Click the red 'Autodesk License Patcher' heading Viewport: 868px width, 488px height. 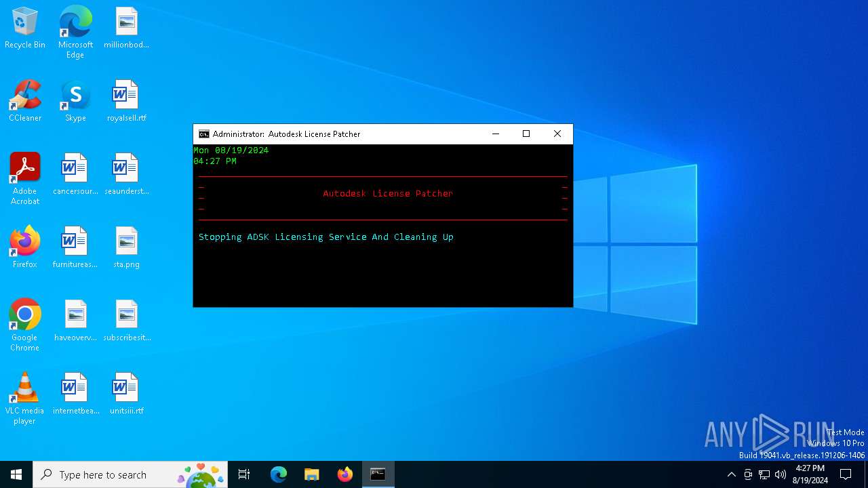pyautogui.click(x=388, y=194)
